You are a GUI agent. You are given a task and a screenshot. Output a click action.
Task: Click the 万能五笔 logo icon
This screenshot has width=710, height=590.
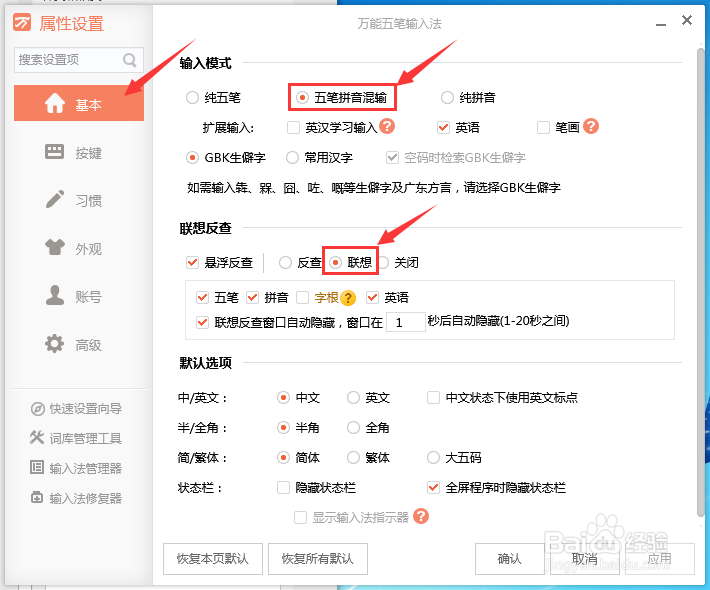(22, 22)
